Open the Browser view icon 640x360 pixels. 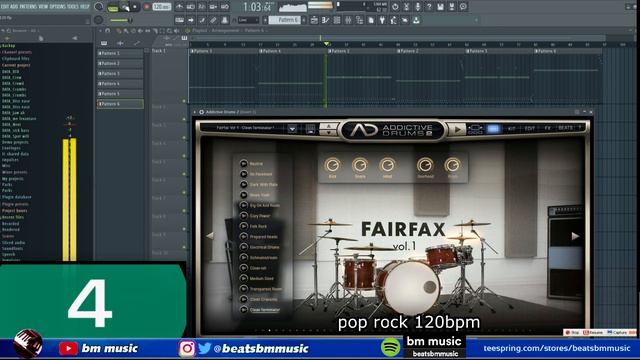[360, 20]
